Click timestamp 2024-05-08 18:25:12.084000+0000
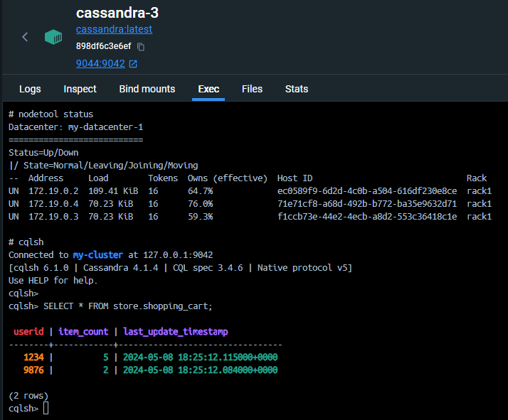The height and width of the screenshot is (420, 508). point(200,370)
